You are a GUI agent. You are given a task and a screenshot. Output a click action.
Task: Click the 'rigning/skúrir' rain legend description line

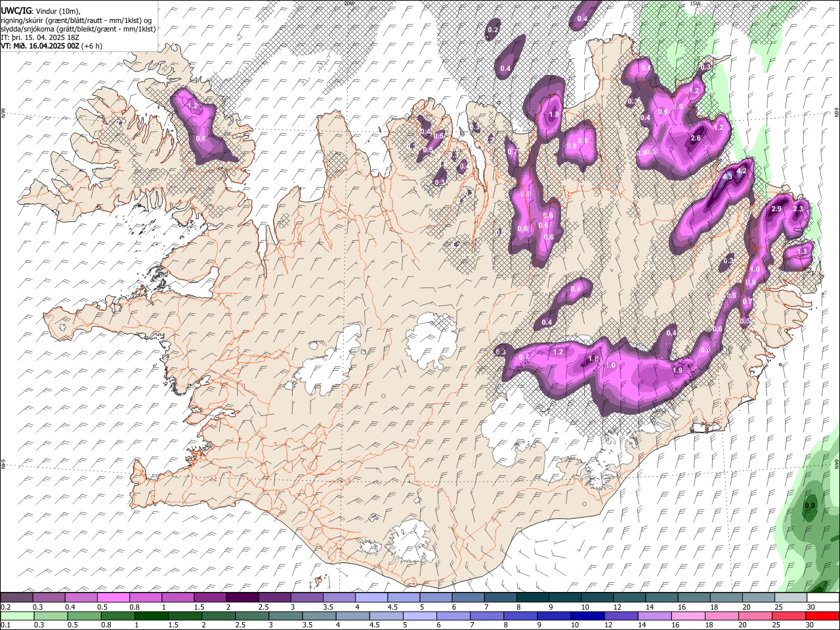[76, 20]
